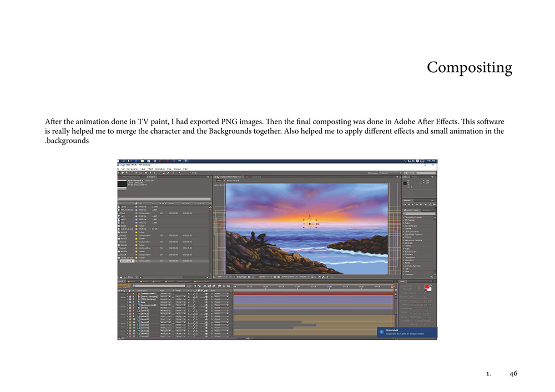
Task: Select the Brush tool
Action: coord(160,172)
